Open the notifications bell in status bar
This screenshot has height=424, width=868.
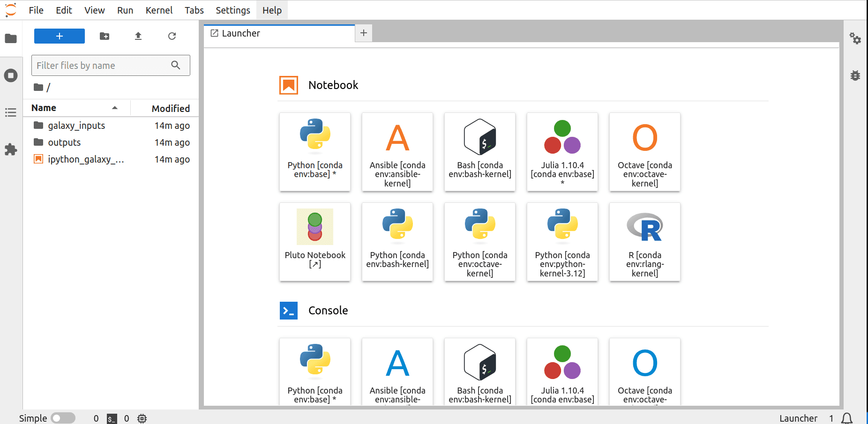pos(847,418)
